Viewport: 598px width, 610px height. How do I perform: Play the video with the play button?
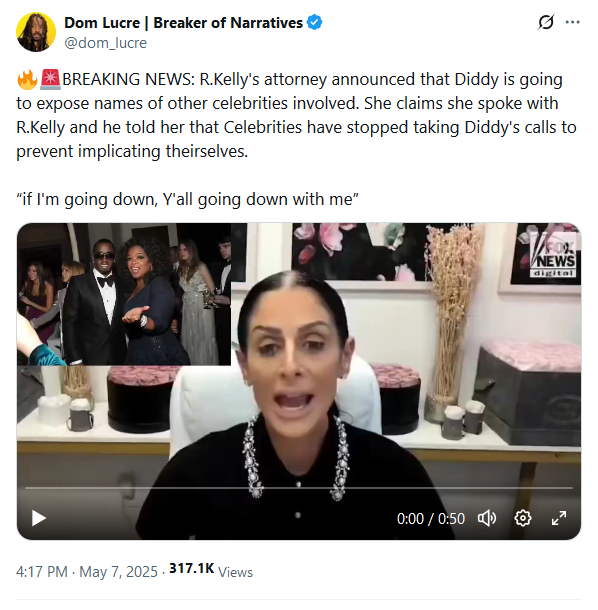(x=39, y=519)
